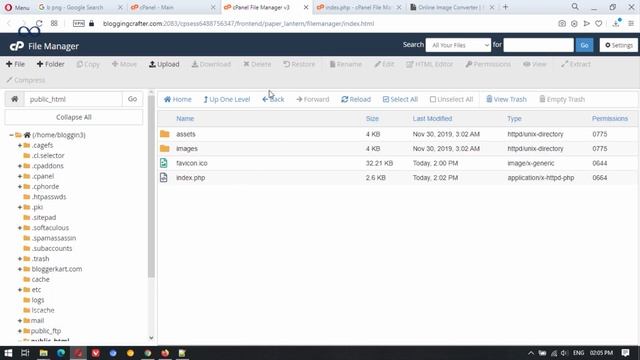Select the index.php file
This screenshot has width=640, height=360.
pyautogui.click(x=397, y=178)
